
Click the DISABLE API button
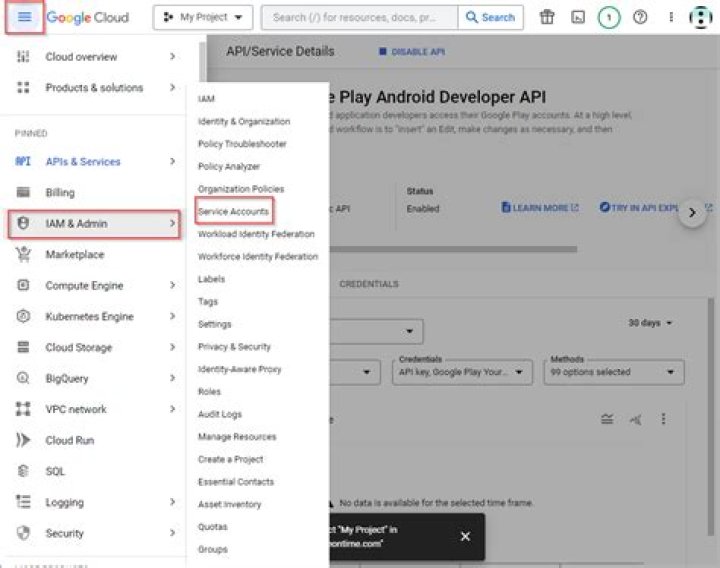412,51
